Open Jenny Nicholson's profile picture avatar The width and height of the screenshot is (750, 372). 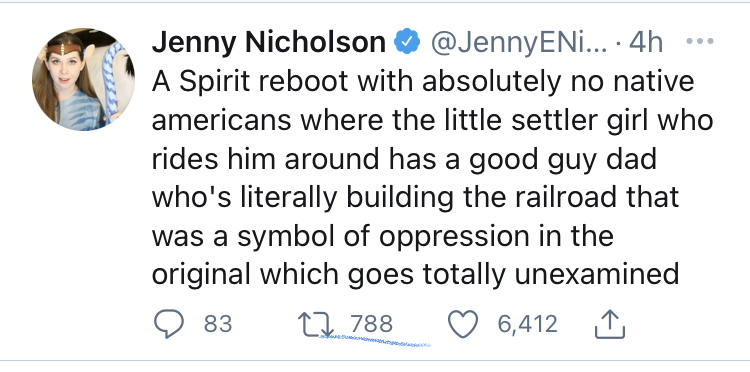pyautogui.click(x=83, y=79)
